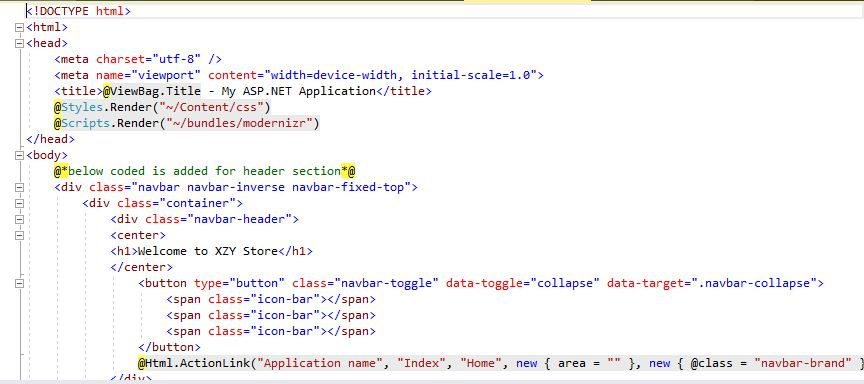Click the "Home" string in ActionLink
Image resolution: width=864 pixels, height=384 pixels.
point(481,364)
